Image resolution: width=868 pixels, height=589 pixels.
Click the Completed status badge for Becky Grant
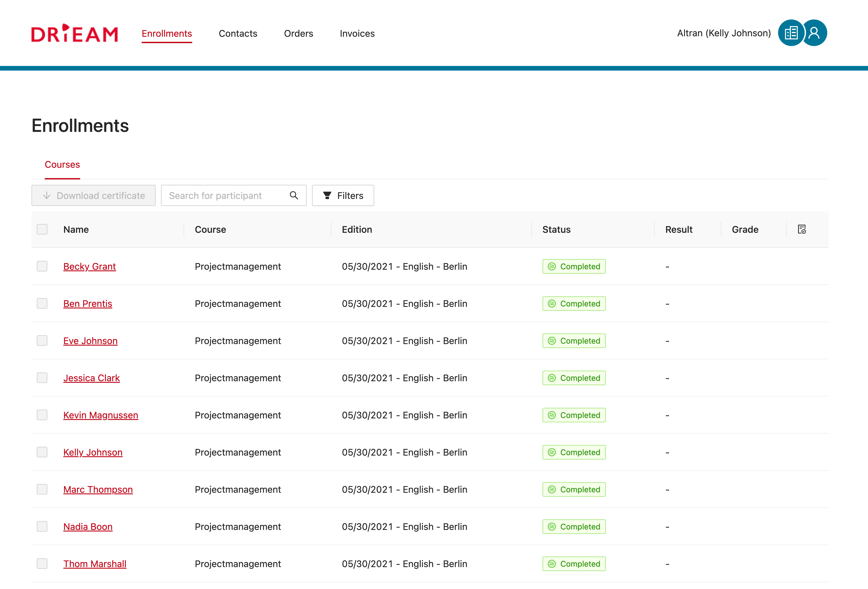[574, 266]
